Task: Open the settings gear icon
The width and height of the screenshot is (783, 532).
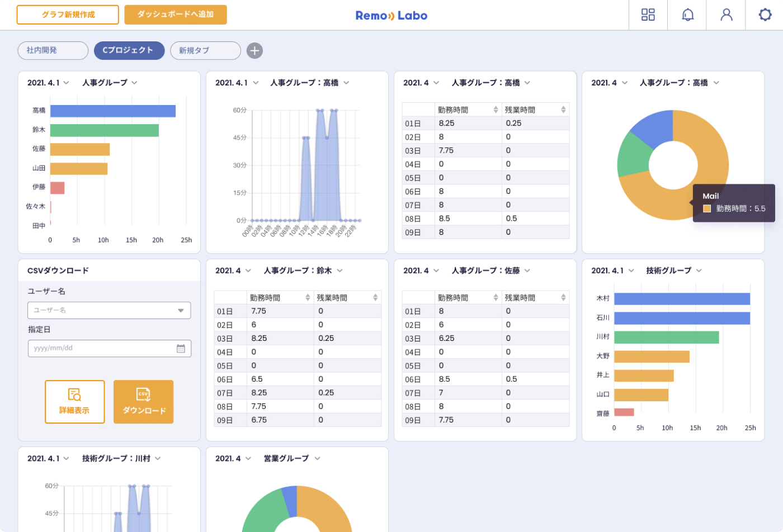Action: click(765, 15)
